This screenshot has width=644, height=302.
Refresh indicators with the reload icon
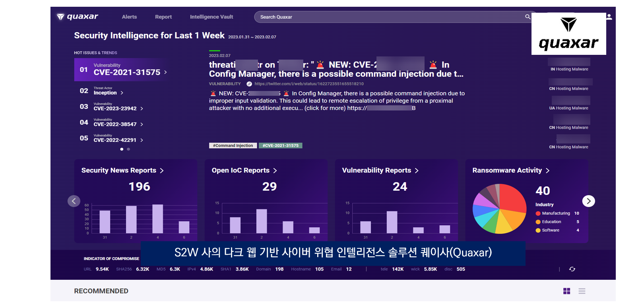tap(572, 269)
